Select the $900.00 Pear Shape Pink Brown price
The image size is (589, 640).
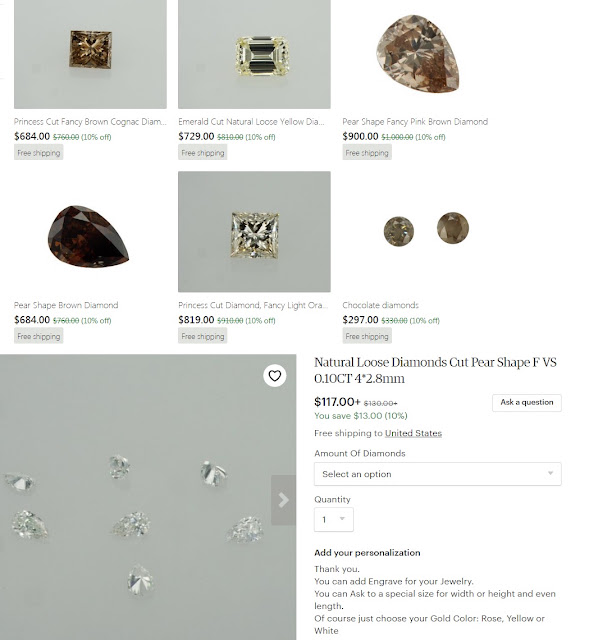[360, 136]
